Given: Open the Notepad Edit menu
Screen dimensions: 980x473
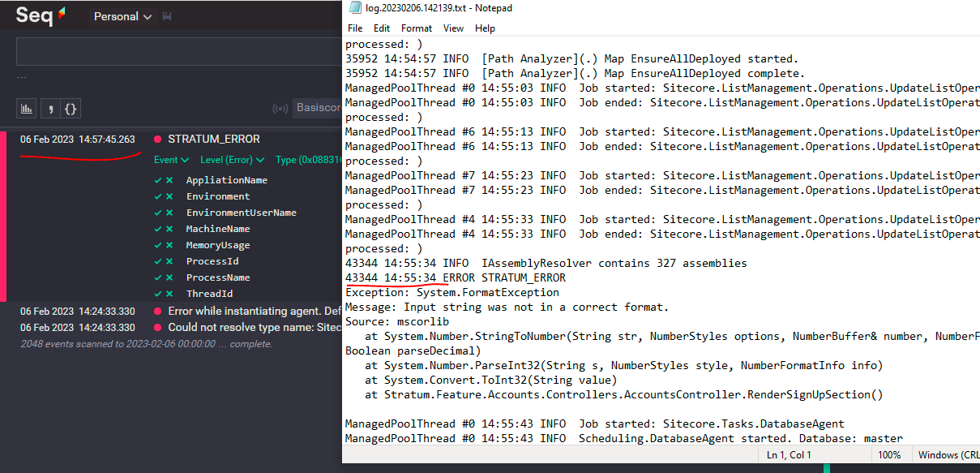Looking at the screenshot, I should point(382,28).
